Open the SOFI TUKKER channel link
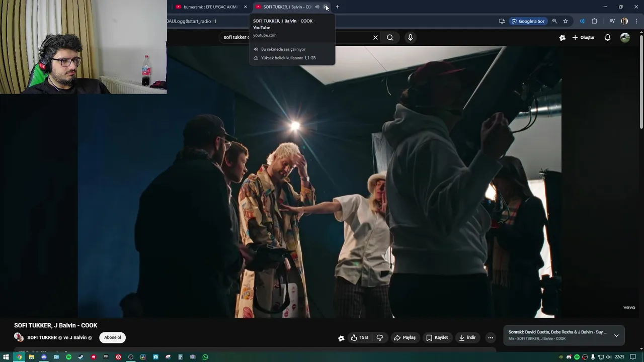Viewport: 644px width, 362px height. pos(42,337)
